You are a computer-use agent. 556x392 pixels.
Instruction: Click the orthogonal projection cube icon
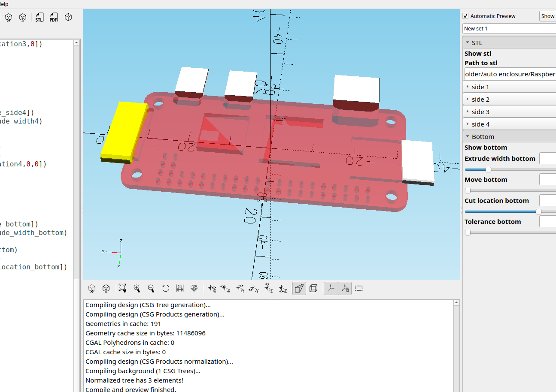313,288
